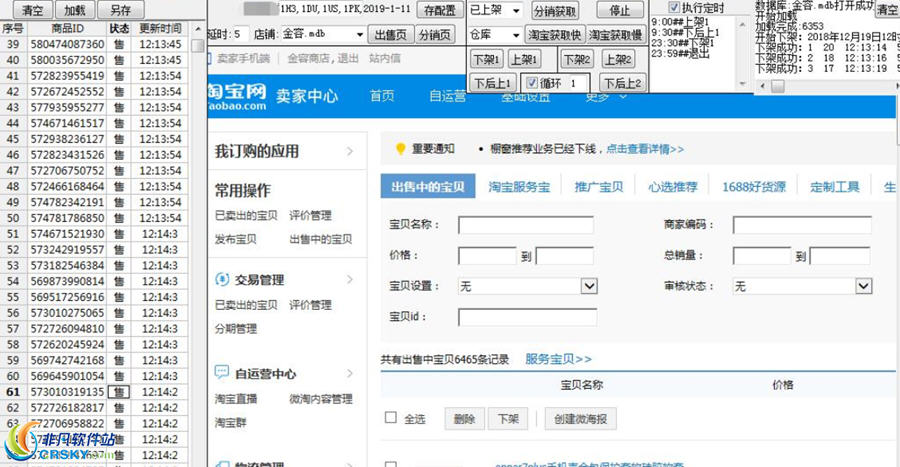Focus the 宝贝id input field
900x467 pixels.
(527, 317)
